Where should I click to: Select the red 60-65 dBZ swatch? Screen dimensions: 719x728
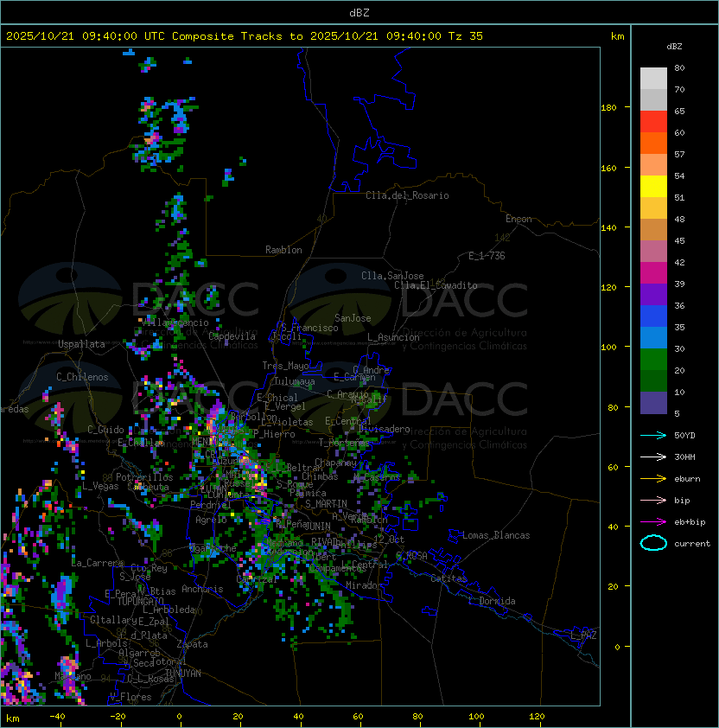653,122
